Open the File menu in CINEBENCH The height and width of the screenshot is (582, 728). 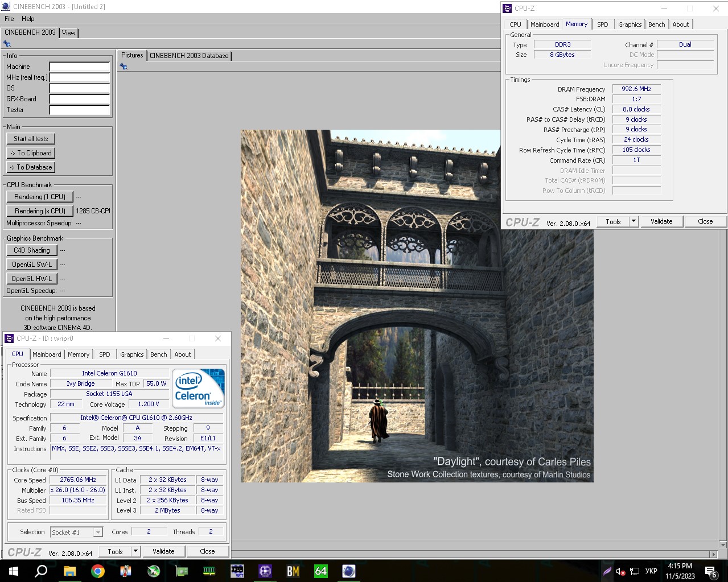[x=9, y=19]
